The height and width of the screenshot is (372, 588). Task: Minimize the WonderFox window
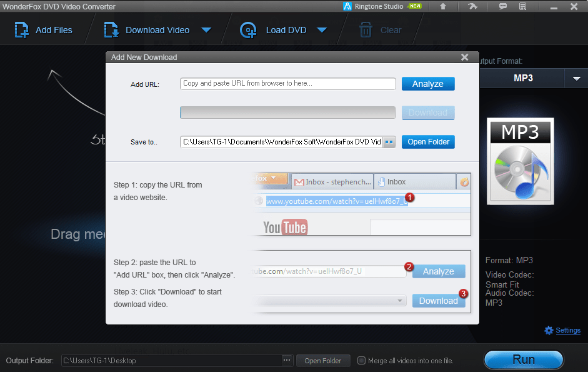tap(554, 7)
